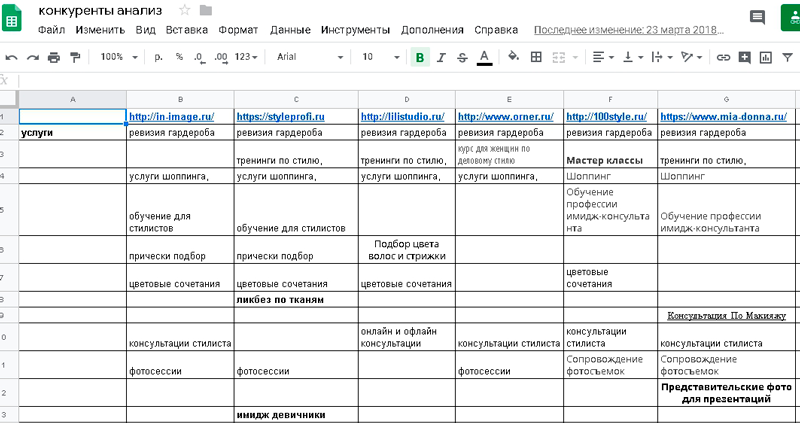Select row 2 header
This screenshot has height=423, width=800.
point(9,133)
